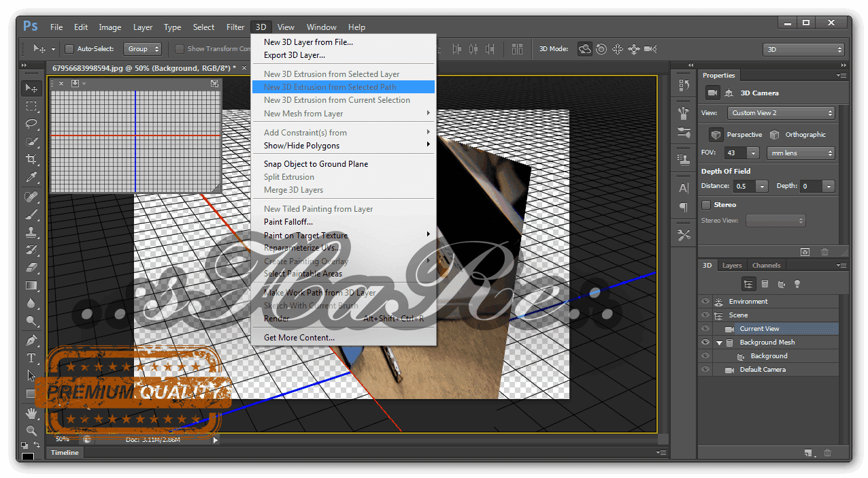Image resolution: width=868 pixels, height=478 pixels.
Task: Choose Get More Content menu item
Action: [344, 338]
